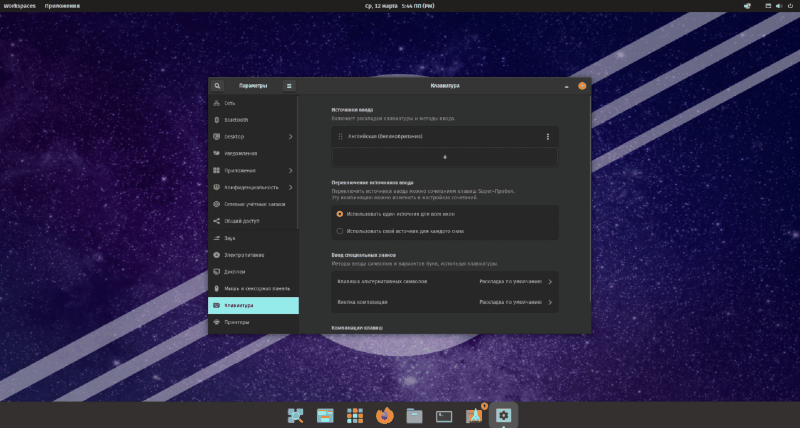The image size is (800, 428).
Task: Select 'Использовать один источник для всех окон'
Action: 444,214
